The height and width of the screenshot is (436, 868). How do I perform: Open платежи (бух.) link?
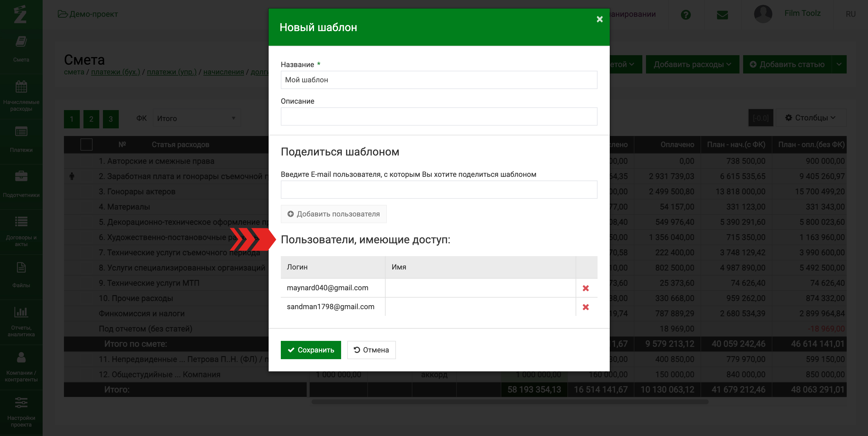point(115,72)
